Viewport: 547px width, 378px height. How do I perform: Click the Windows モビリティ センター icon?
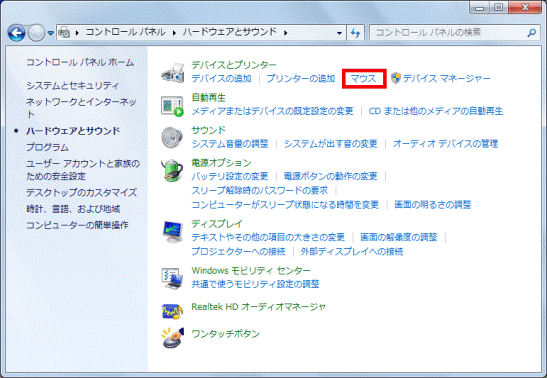(172, 278)
